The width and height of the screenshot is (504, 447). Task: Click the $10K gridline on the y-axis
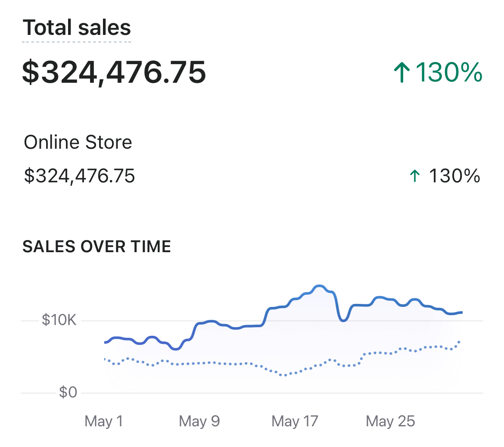(58, 320)
